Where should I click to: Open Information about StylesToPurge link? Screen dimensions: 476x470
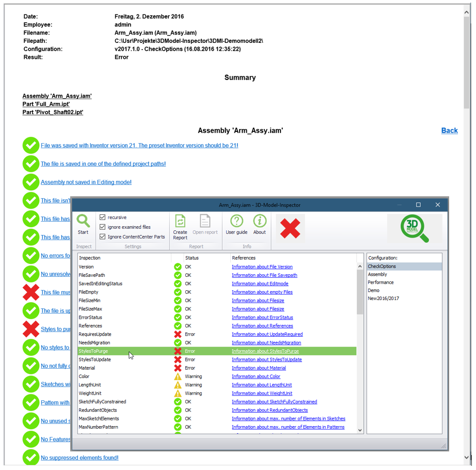[265, 351]
